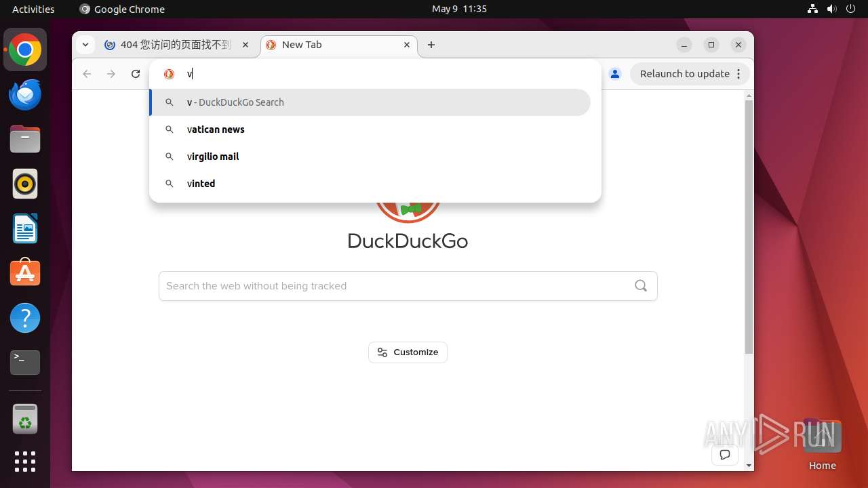Screen dimensions: 868x488
Task: Open the clock and calendar panel
Action: click(x=459, y=9)
